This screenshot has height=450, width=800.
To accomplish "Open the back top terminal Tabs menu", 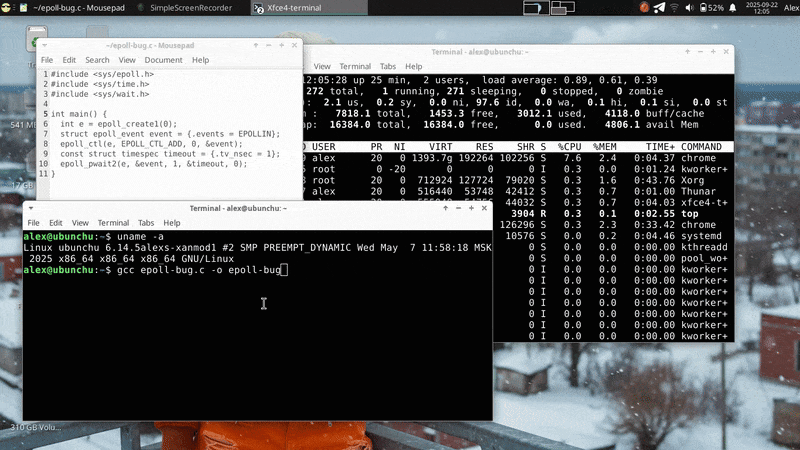I will tap(388, 66).
